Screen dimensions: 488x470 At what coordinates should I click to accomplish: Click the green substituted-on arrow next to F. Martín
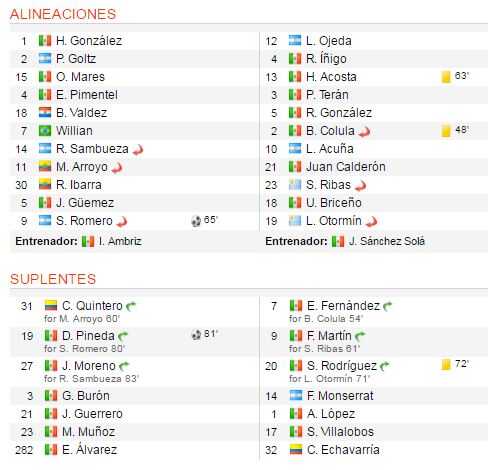(360, 336)
